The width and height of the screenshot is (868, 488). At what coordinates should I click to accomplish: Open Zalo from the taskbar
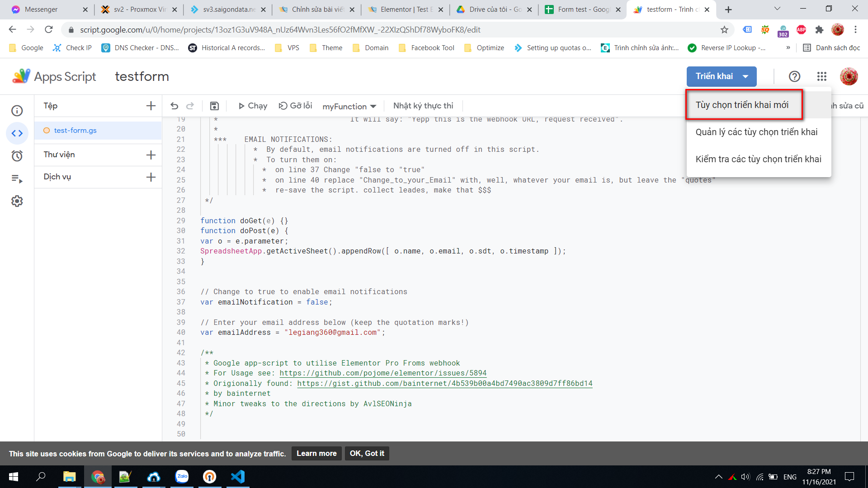[x=182, y=477]
